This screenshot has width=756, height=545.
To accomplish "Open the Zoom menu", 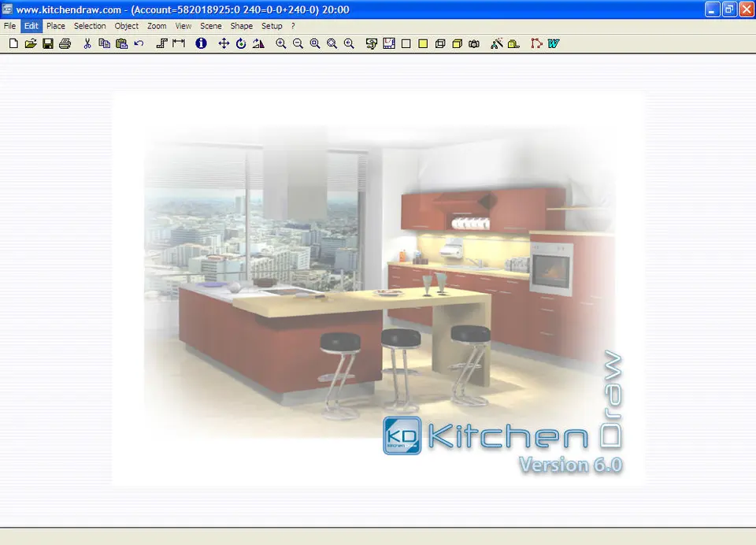I will pyautogui.click(x=157, y=26).
